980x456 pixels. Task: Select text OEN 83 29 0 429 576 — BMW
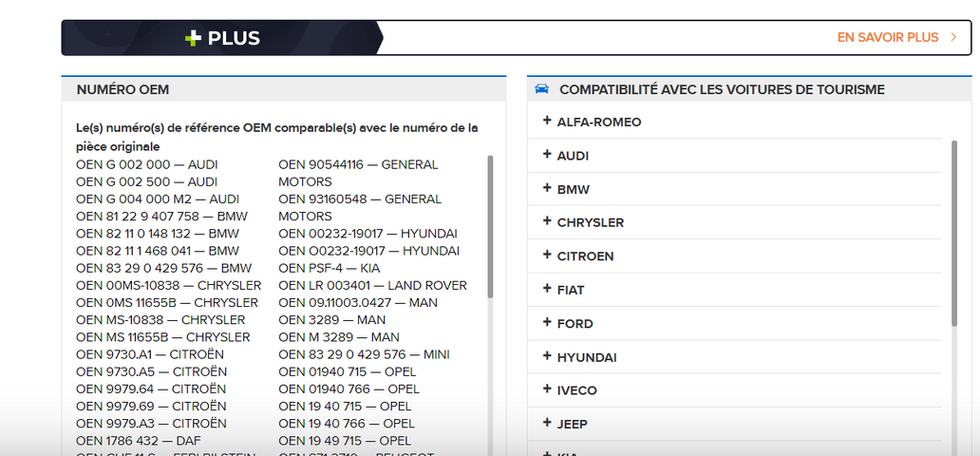pyautogui.click(x=163, y=268)
